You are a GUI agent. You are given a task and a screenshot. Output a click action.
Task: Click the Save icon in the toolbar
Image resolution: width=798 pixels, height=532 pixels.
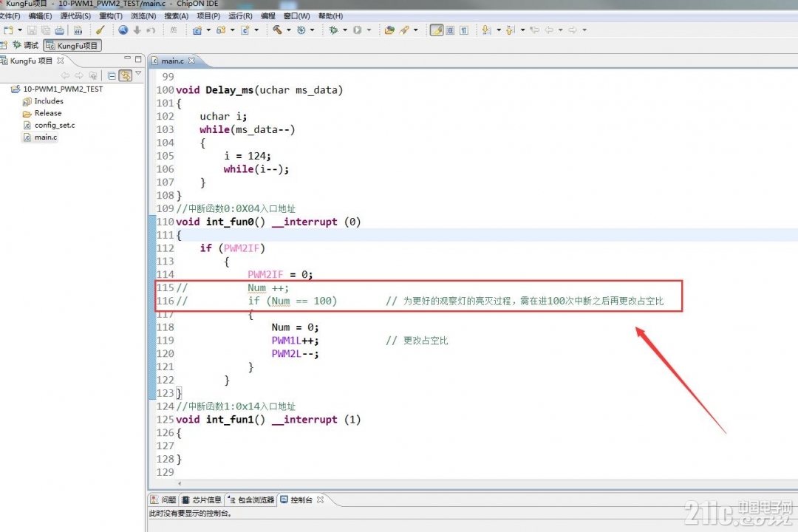point(32,30)
